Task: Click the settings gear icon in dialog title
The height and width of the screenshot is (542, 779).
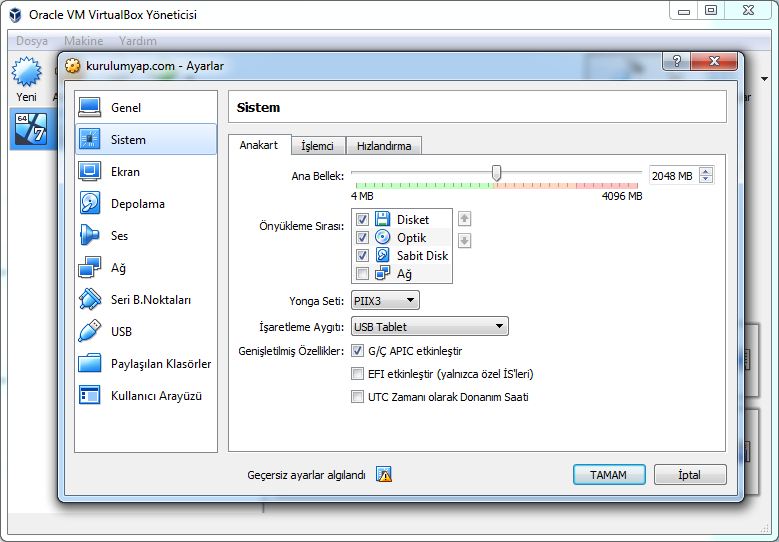Action: 73,66
